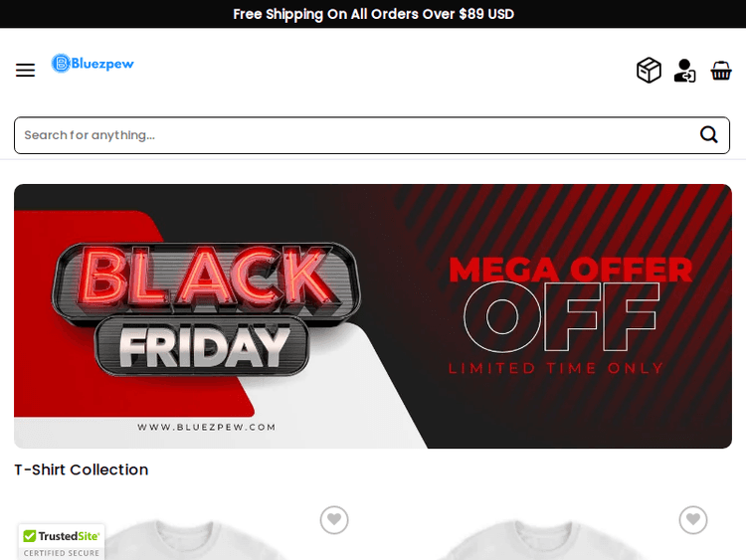Click the www.bluezpew.com banner text
The image size is (746, 560).
pyautogui.click(x=207, y=427)
